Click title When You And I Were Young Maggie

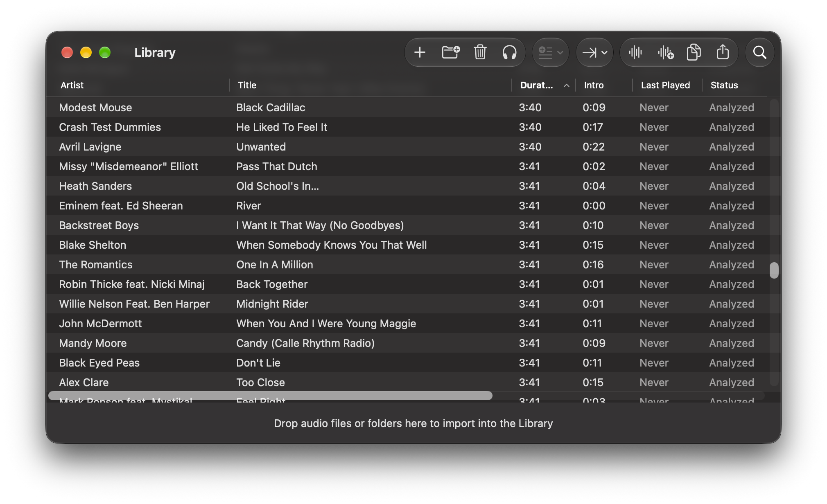point(326,323)
